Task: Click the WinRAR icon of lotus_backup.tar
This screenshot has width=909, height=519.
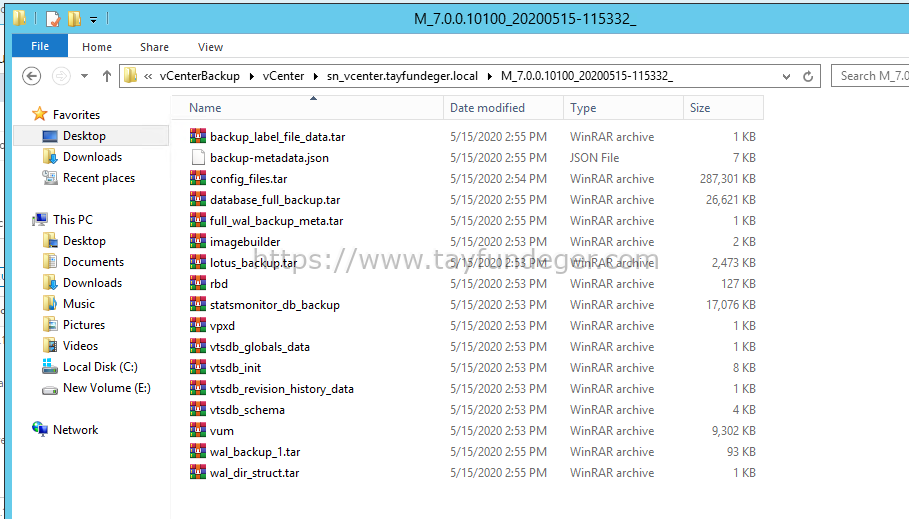Action: coord(198,262)
